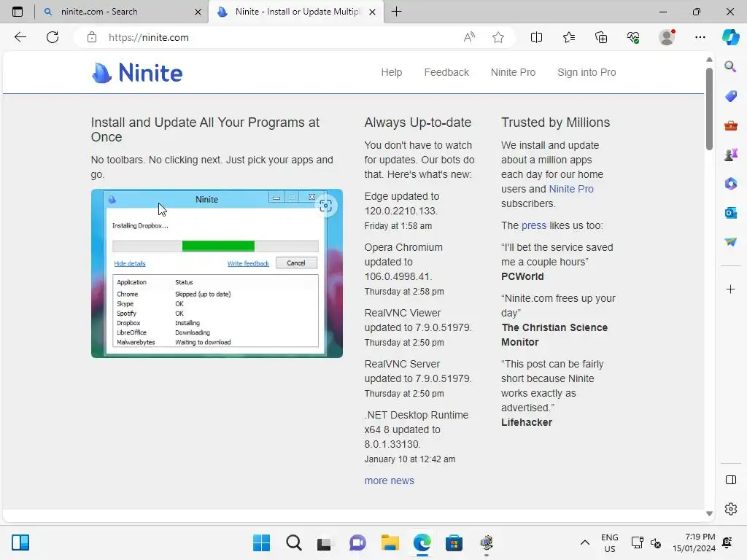
Task: Click the 'Lifehacker' text
Action: pos(527,422)
